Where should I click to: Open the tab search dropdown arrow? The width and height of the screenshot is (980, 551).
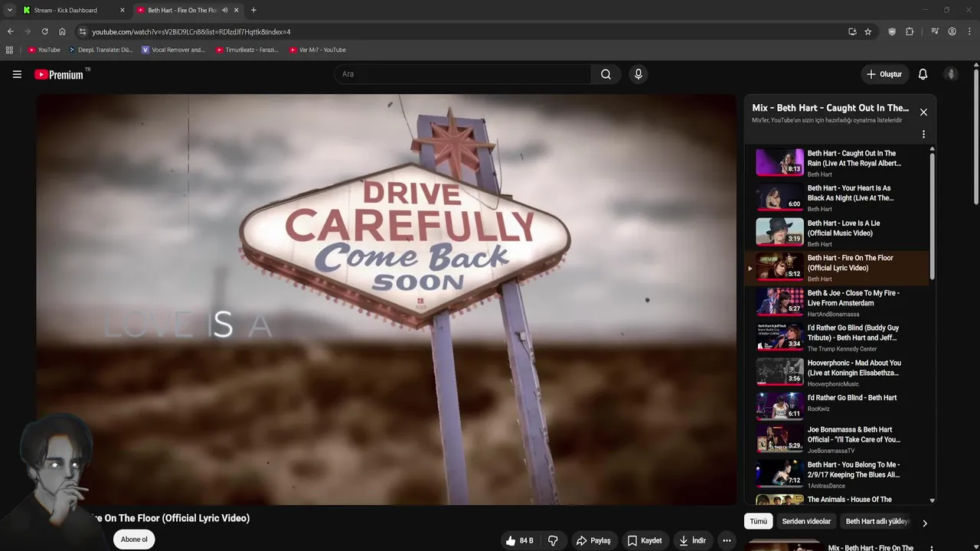(9, 10)
